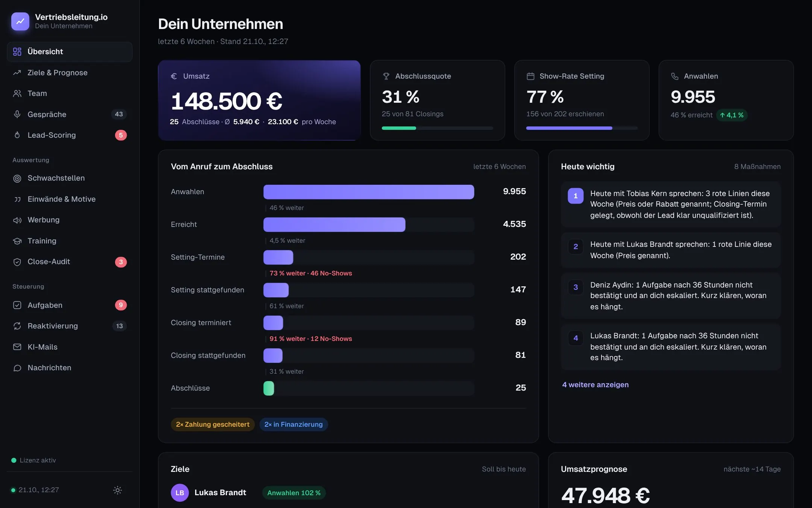This screenshot has width=812, height=508.
Task: Click the green Abschlüsse funnel bar
Action: tap(269, 388)
